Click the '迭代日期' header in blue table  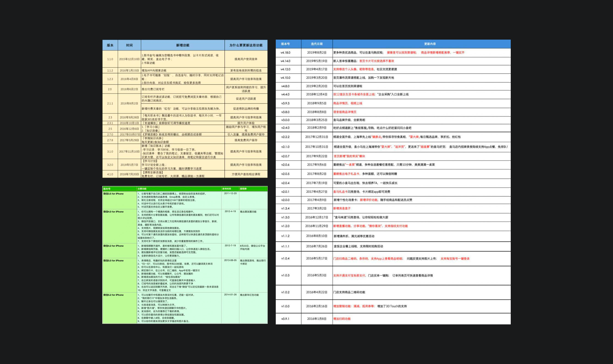tap(317, 44)
